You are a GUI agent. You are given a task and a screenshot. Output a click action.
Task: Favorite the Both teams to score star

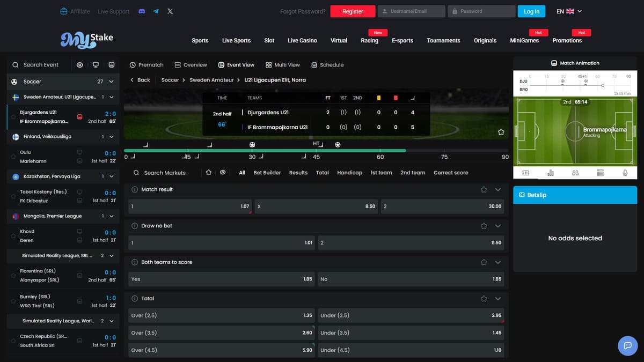point(484,262)
